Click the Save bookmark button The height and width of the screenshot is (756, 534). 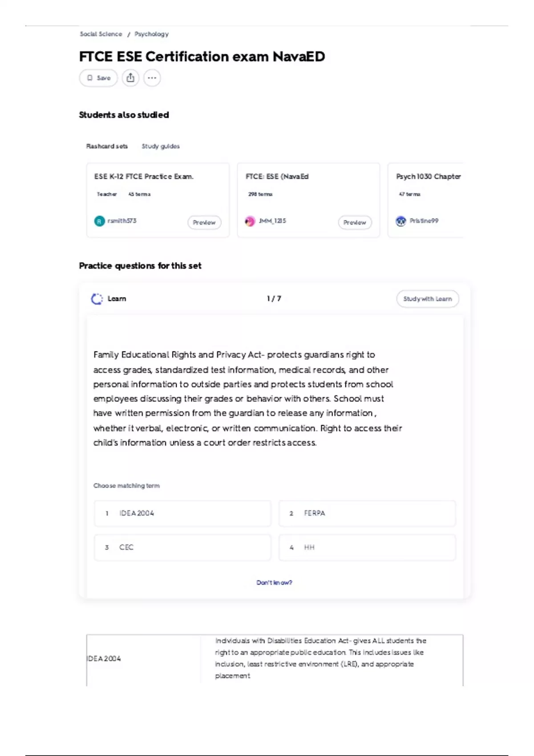pos(98,78)
